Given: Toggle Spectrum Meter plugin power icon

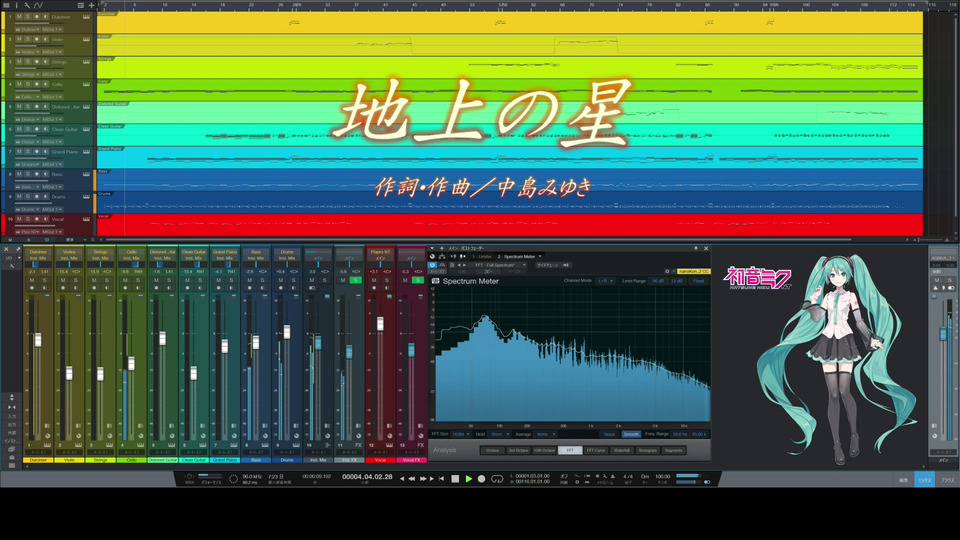Looking at the screenshot, I should [432, 265].
